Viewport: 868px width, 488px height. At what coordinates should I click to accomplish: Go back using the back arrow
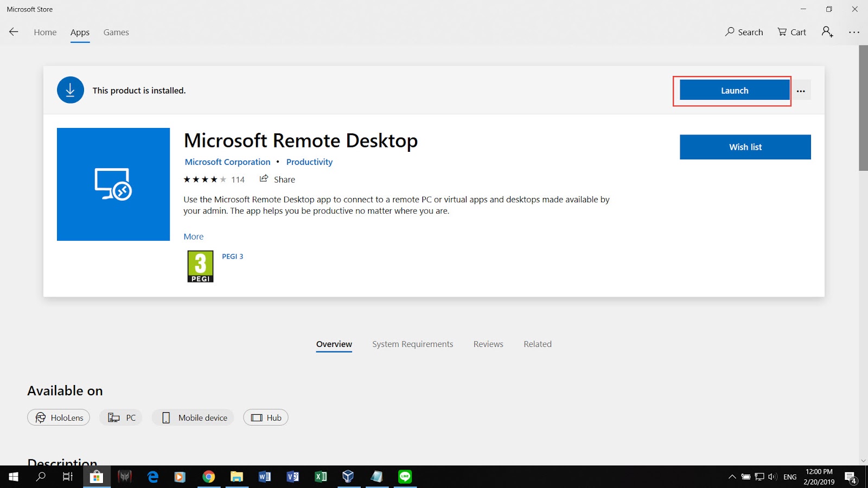(13, 32)
